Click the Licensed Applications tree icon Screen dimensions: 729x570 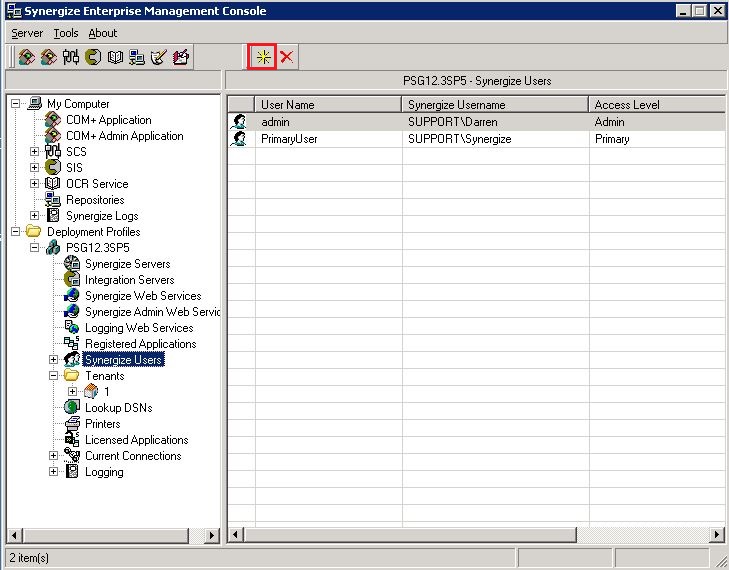point(72,439)
